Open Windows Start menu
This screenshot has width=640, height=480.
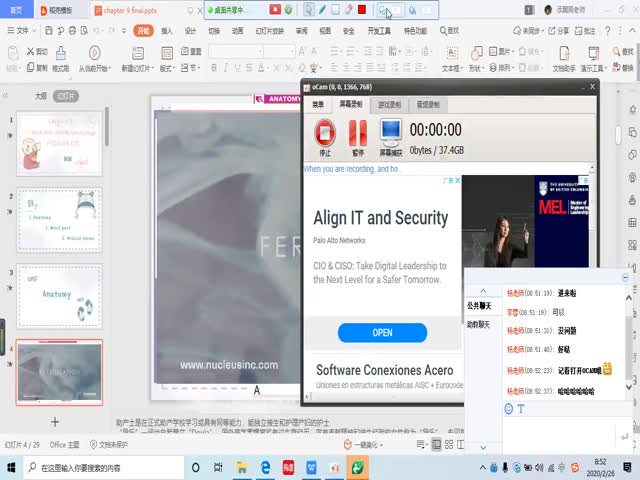tap(11, 467)
